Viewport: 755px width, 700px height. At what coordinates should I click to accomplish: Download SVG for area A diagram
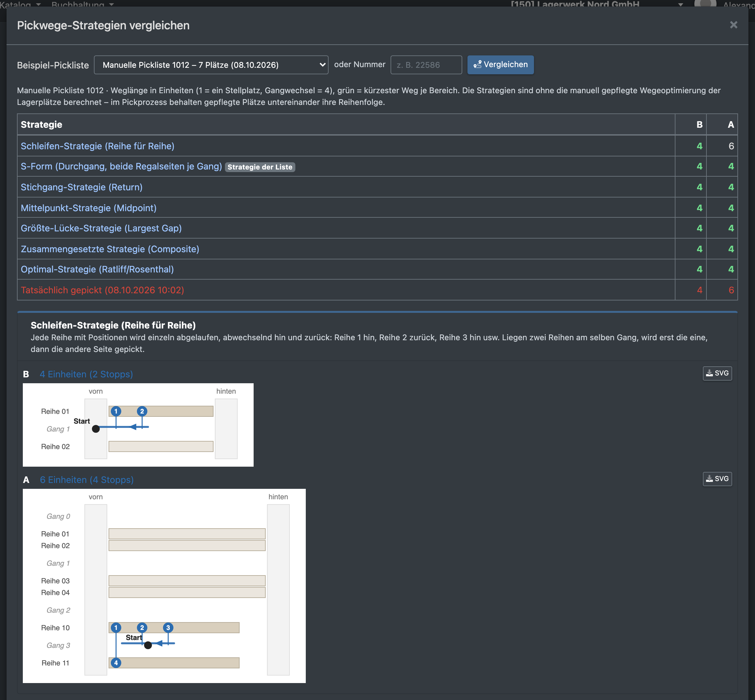point(717,479)
